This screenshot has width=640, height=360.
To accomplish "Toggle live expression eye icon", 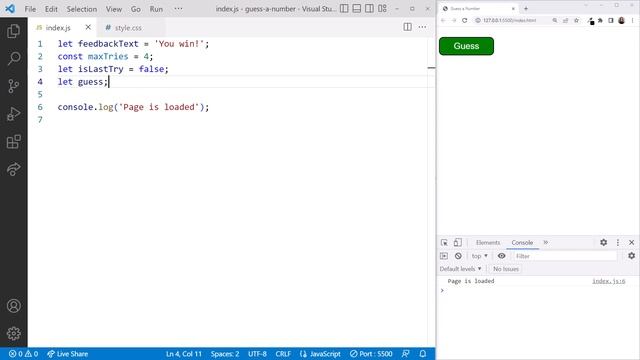I will pyautogui.click(x=502, y=256).
